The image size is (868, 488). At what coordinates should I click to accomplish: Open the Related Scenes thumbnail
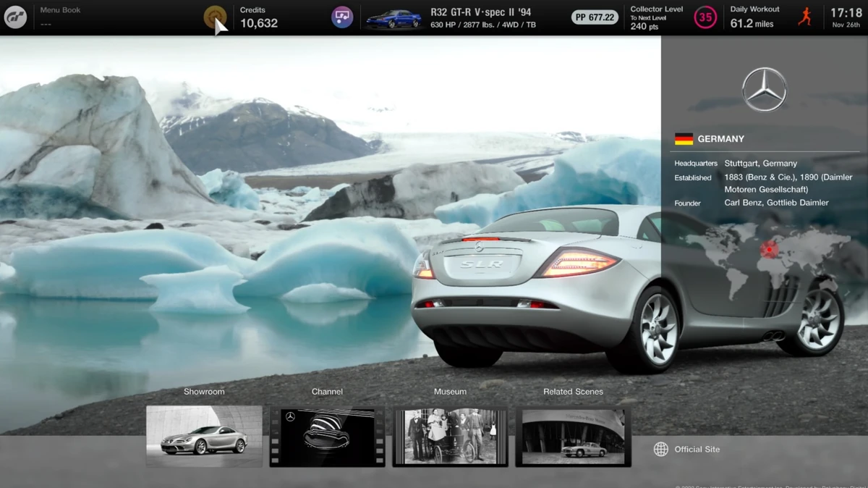(573, 437)
